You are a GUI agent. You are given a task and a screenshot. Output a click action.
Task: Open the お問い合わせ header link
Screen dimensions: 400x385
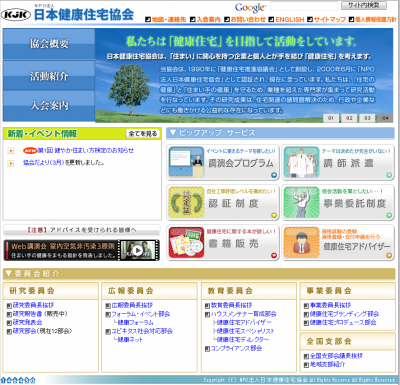click(x=248, y=20)
